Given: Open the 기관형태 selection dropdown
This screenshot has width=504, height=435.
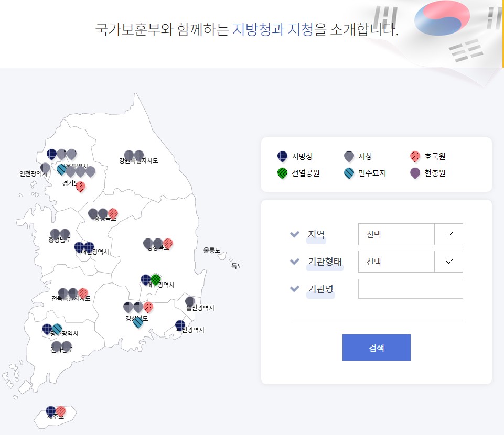Looking at the screenshot, I should 396,262.
